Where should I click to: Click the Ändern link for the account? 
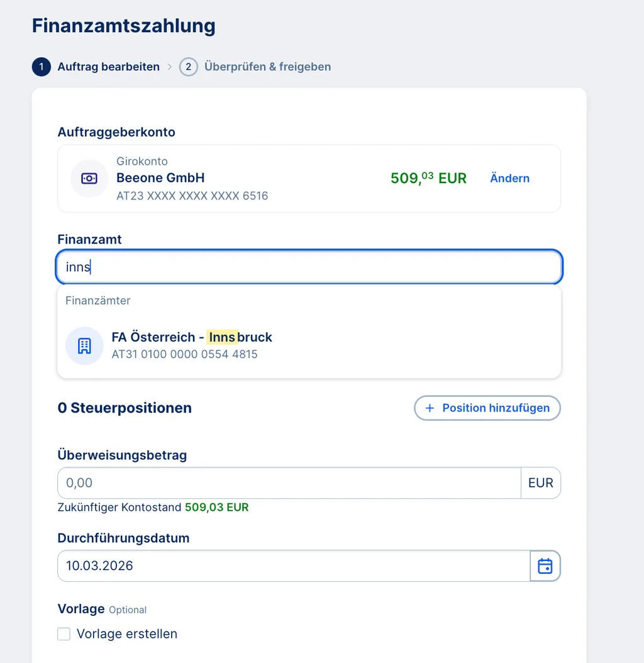point(509,178)
